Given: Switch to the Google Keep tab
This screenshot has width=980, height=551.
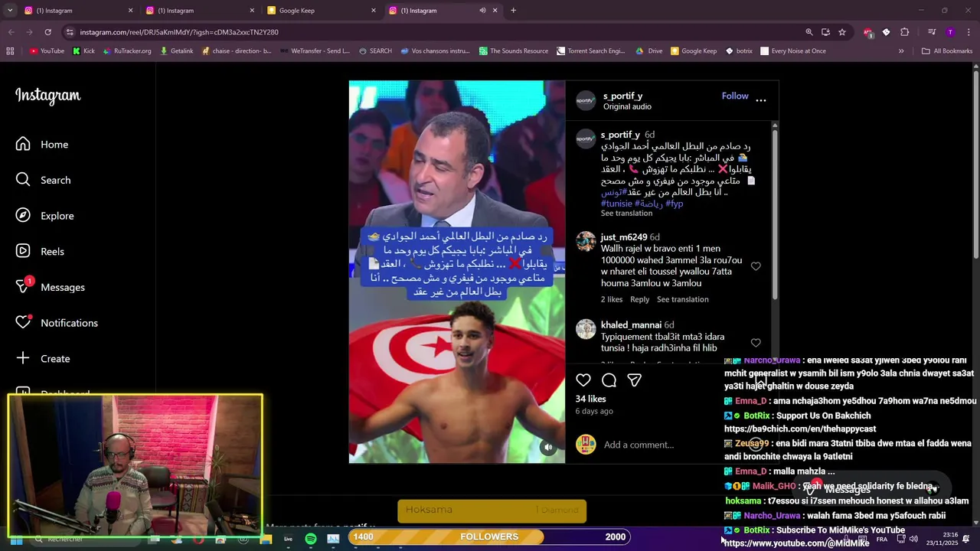Looking at the screenshot, I should point(322,11).
